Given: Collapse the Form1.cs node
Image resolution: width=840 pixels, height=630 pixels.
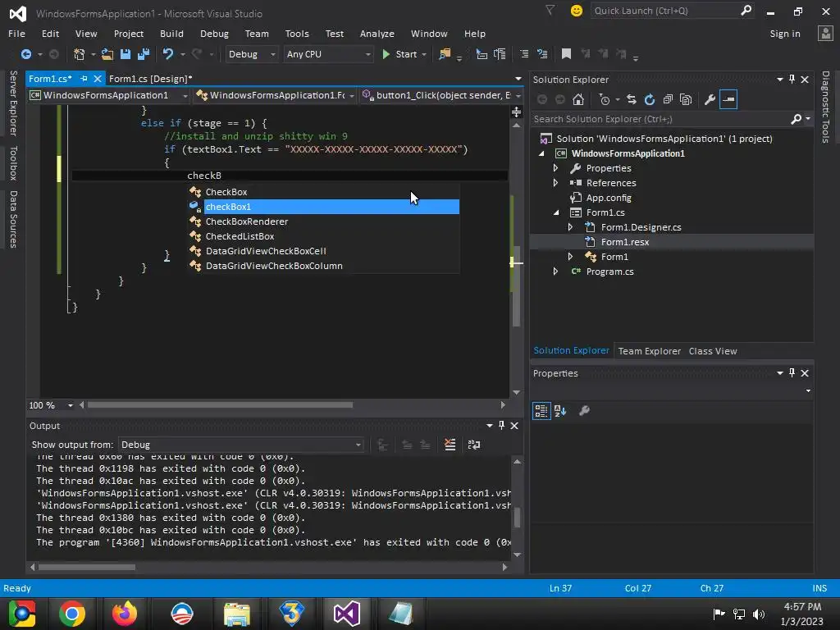Looking at the screenshot, I should 555,212.
